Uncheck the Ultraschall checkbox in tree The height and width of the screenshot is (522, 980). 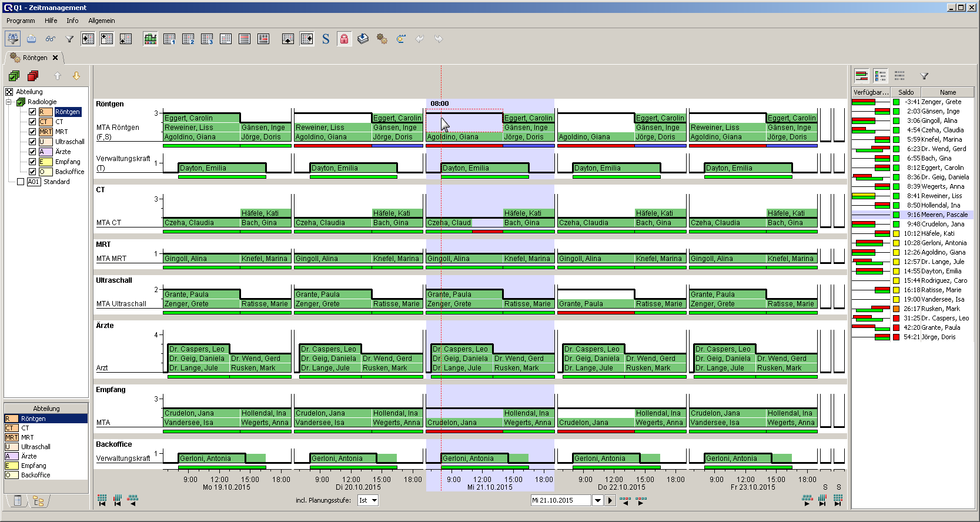coord(32,142)
